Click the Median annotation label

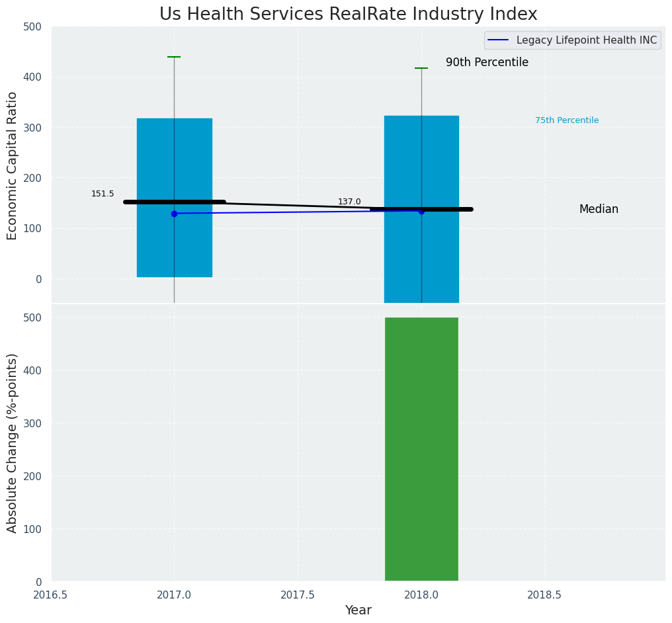[x=599, y=209]
